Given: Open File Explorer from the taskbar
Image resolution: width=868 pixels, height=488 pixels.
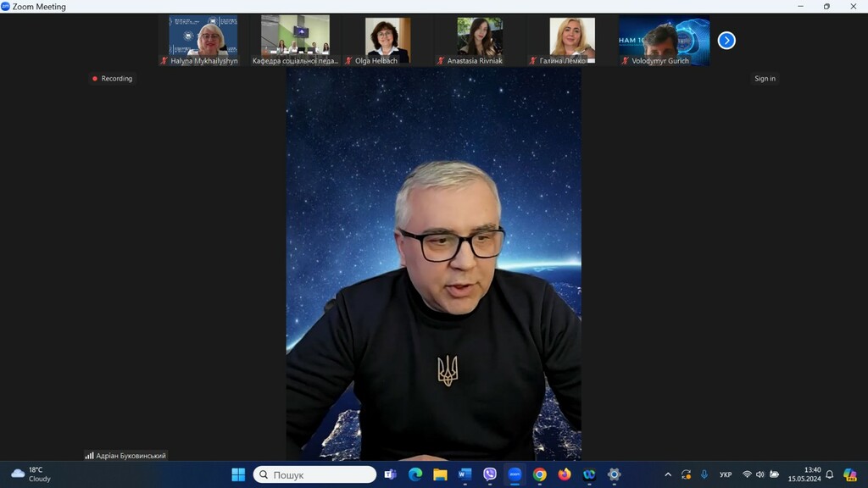Looking at the screenshot, I should [440, 474].
